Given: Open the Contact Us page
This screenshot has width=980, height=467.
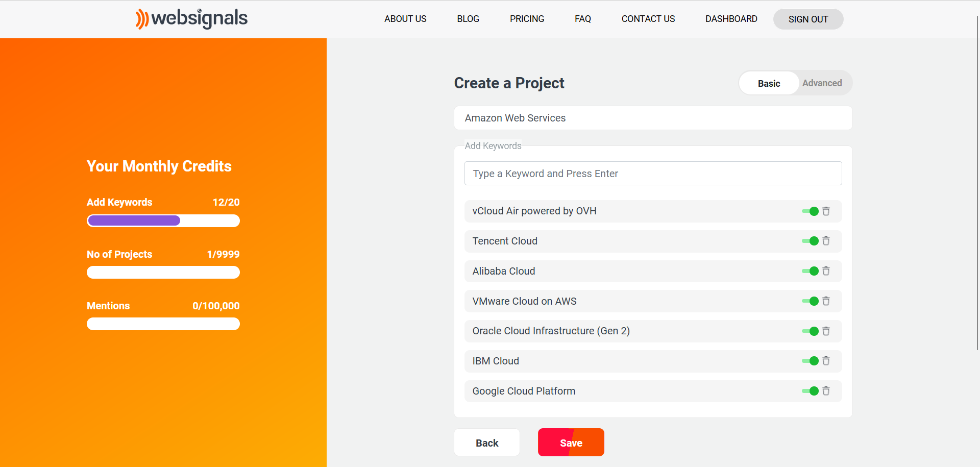Looking at the screenshot, I should pos(648,19).
